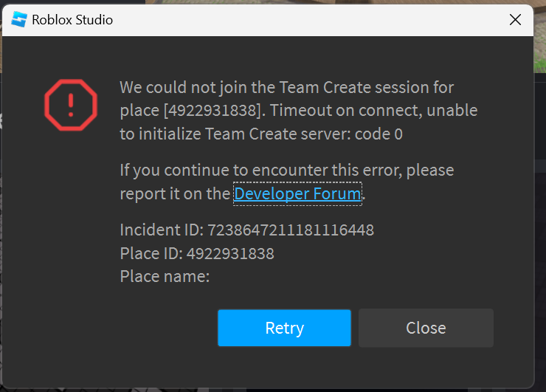Click the Place ID value 4922931838
The height and width of the screenshot is (392, 546).
point(230,254)
